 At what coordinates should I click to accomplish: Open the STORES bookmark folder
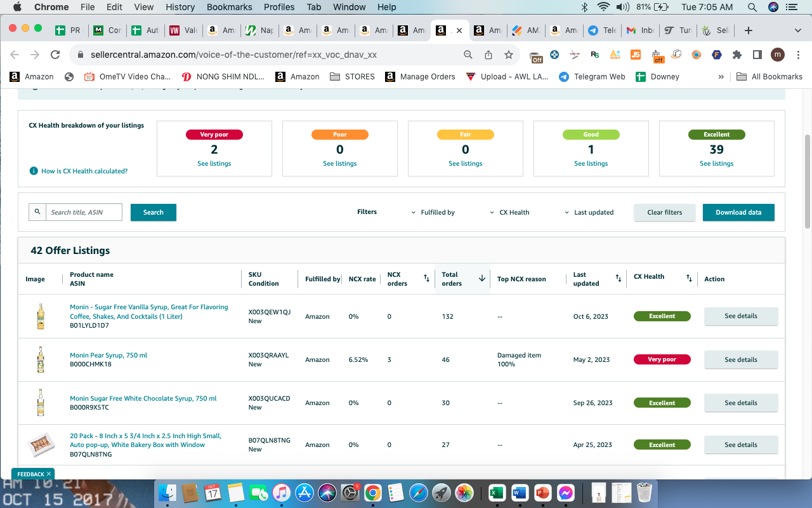coord(353,77)
